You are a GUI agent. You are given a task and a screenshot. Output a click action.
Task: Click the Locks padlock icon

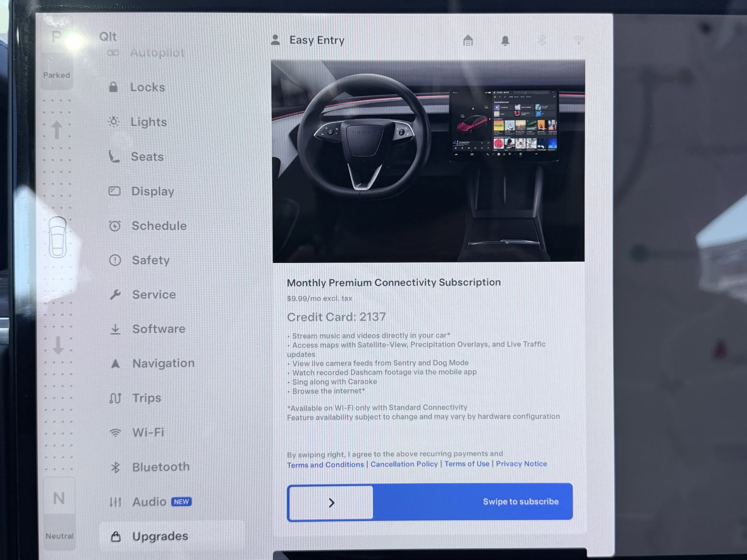coord(114,87)
